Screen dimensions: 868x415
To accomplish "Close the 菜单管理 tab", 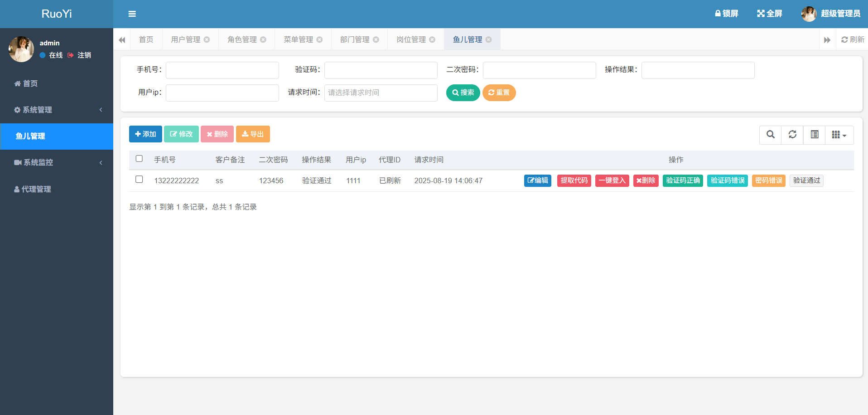I will [319, 39].
